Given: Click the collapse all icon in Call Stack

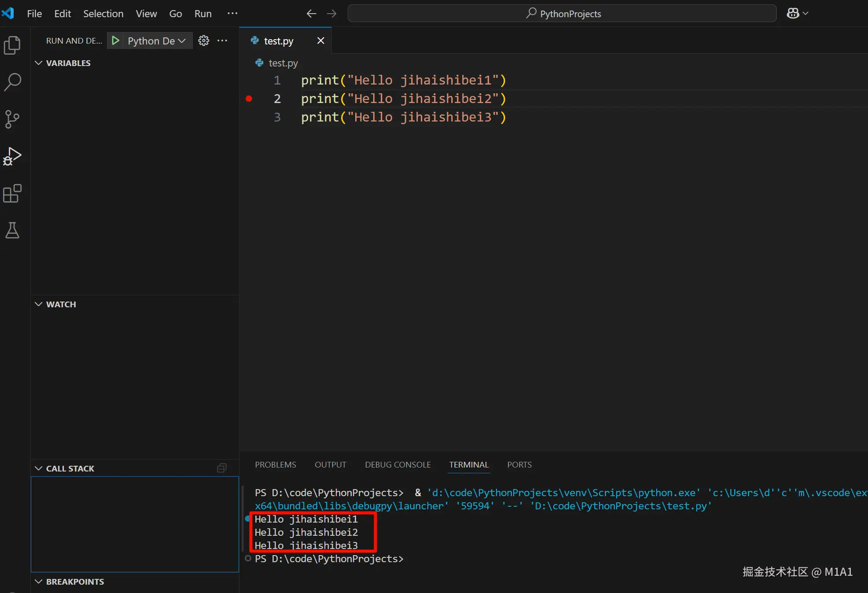Looking at the screenshot, I should click(x=222, y=468).
